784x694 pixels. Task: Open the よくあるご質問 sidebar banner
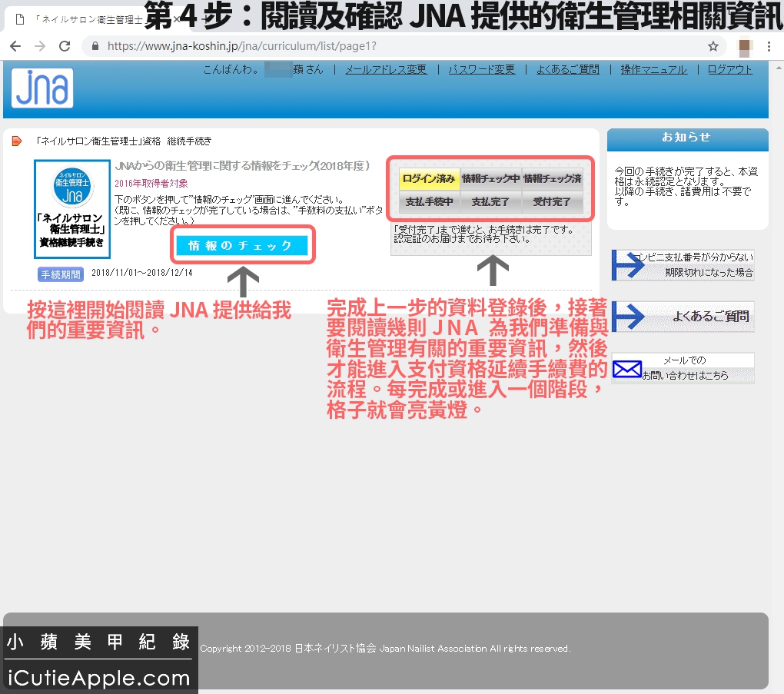point(683,317)
